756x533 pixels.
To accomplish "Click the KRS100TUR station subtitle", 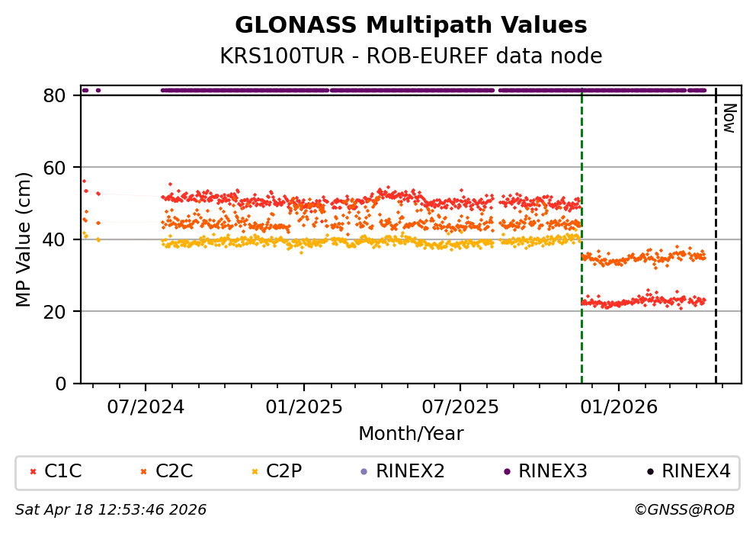I will point(411,56).
